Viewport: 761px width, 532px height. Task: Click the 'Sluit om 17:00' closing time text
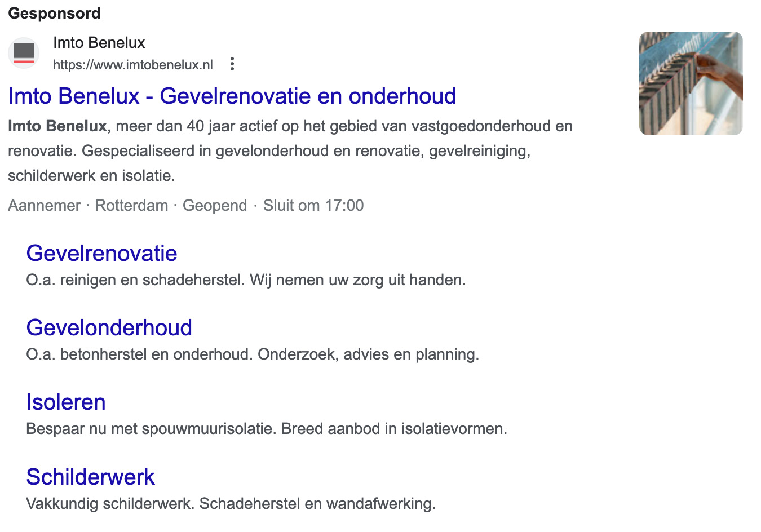pos(313,205)
